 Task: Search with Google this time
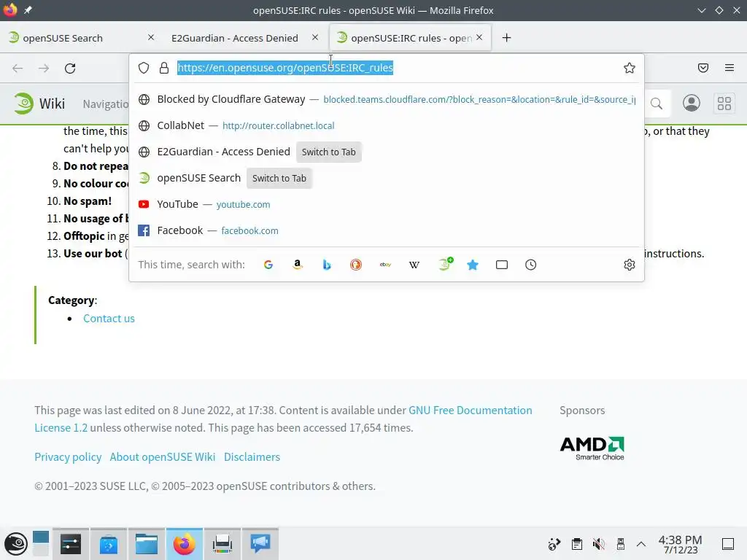pos(268,265)
